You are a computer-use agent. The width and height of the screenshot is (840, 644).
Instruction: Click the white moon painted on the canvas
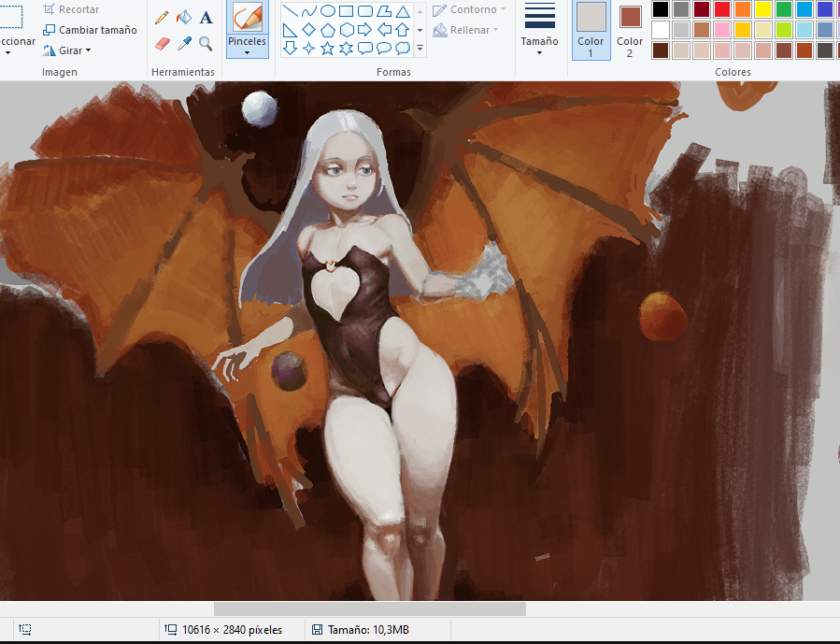pos(260,108)
